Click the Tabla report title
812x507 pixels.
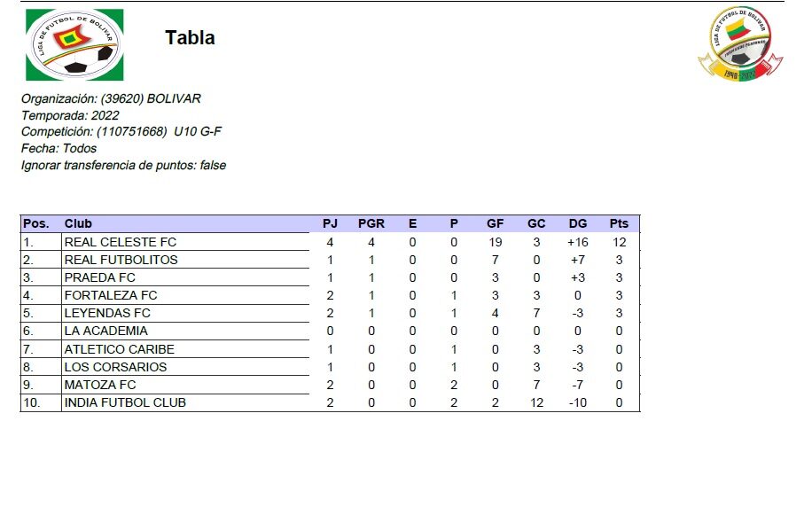pyautogui.click(x=190, y=38)
